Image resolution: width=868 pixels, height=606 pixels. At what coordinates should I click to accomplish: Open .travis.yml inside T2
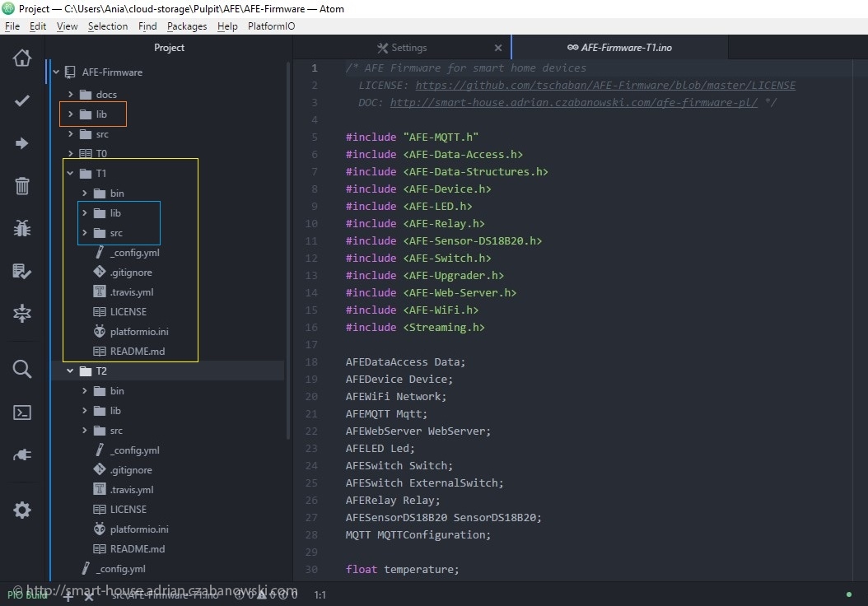132,489
